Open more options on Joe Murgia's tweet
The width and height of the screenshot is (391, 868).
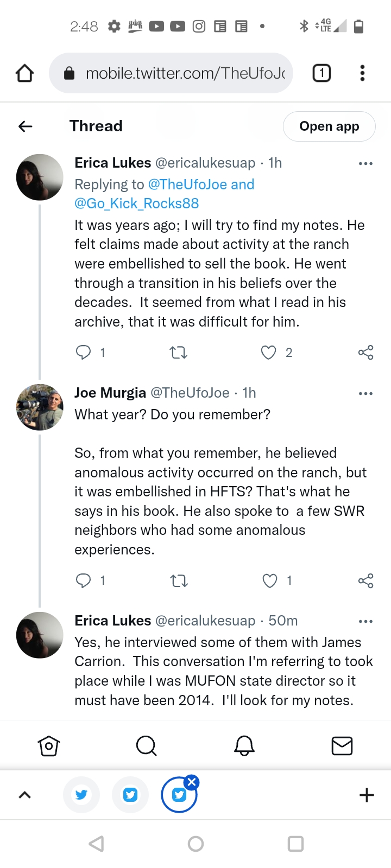365,393
